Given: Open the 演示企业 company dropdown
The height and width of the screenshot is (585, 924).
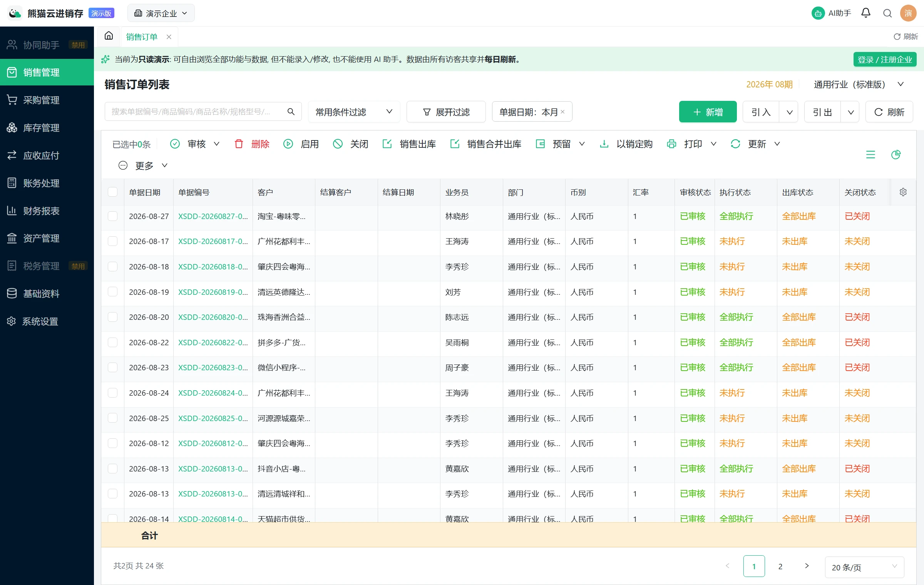Looking at the screenshot, I should 161,13.
